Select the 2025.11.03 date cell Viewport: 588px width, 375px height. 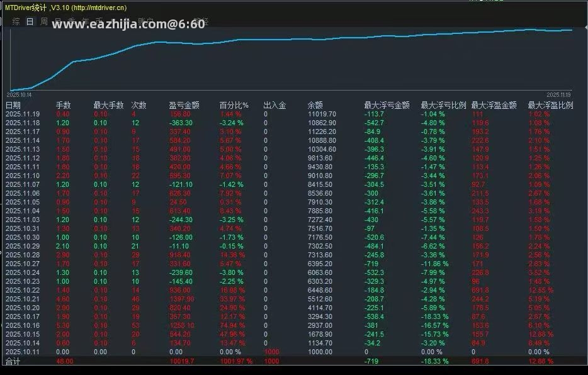[x=23, y=220]
